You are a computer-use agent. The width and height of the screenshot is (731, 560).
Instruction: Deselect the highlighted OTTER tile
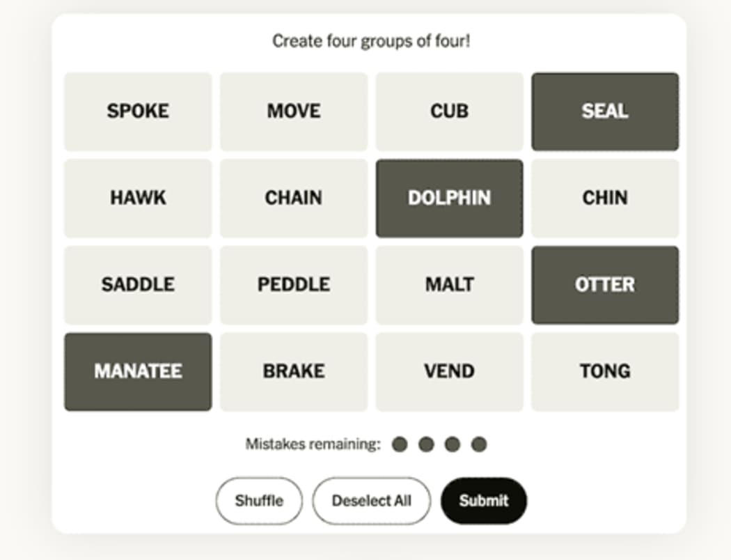click(605, 284)
